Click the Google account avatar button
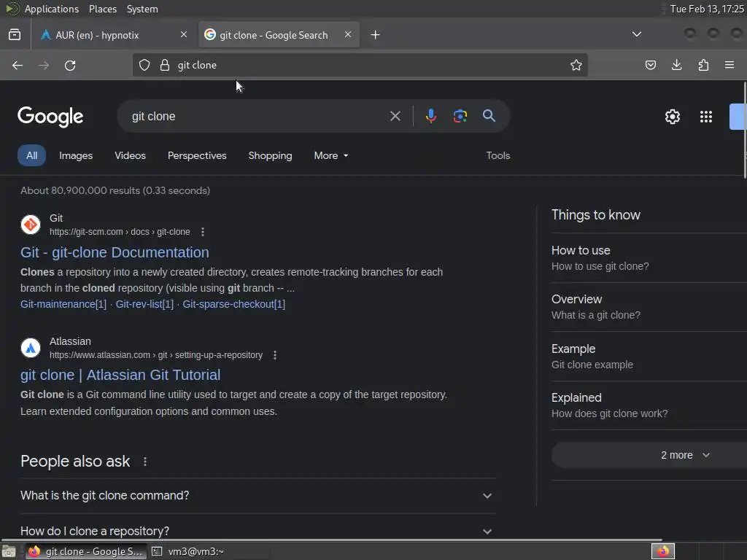 [738, 117]
